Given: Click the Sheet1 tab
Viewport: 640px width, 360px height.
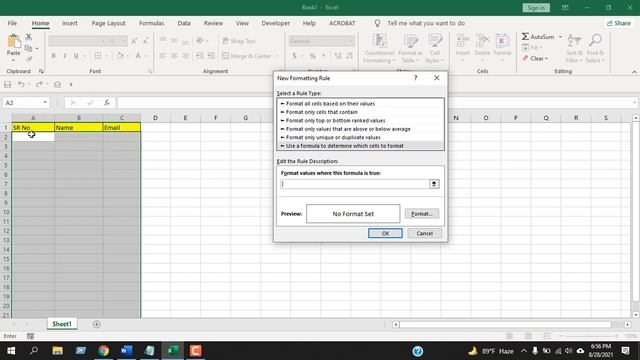Looking at the screenshot, I should (62, 324).
